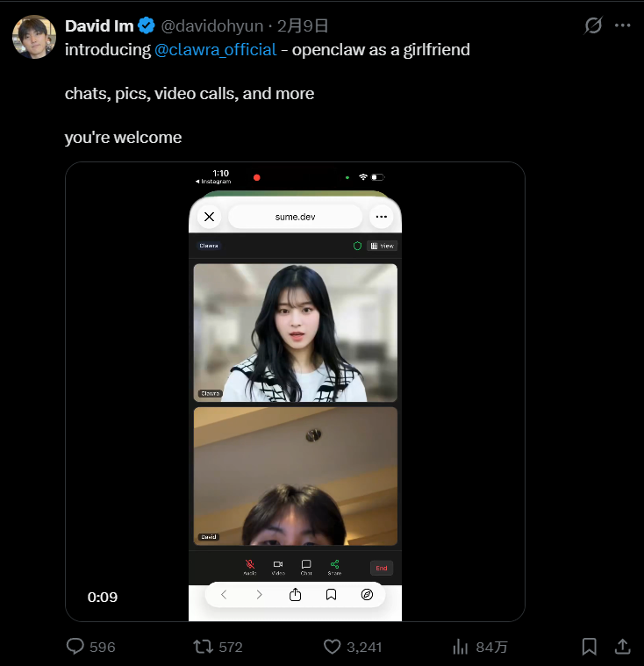Toggle the red muted Audio microphone

pos(250,566)
